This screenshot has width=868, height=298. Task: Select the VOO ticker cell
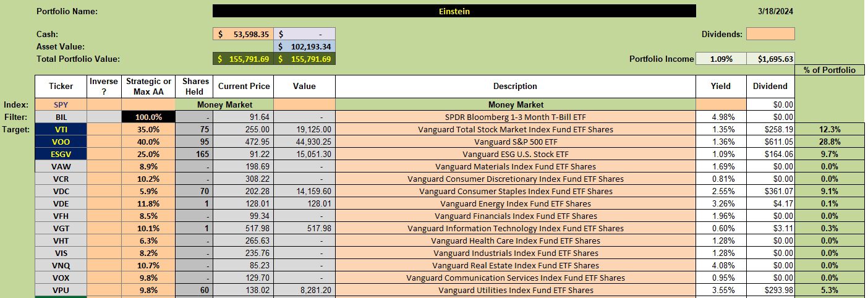tap(61, 142)
